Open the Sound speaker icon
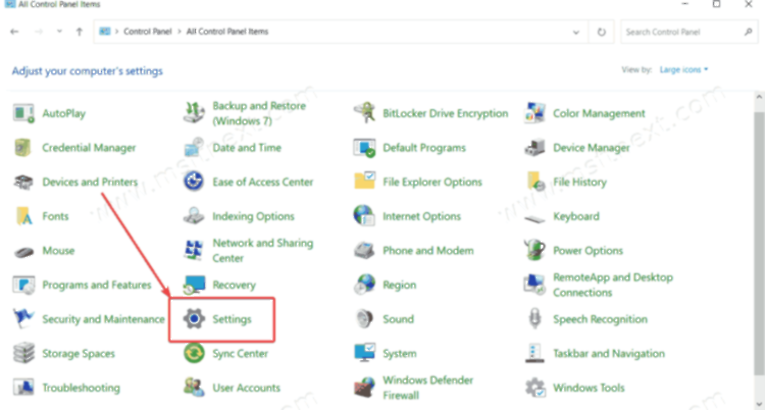The image size is (765, 410). [x=364, y=319]
